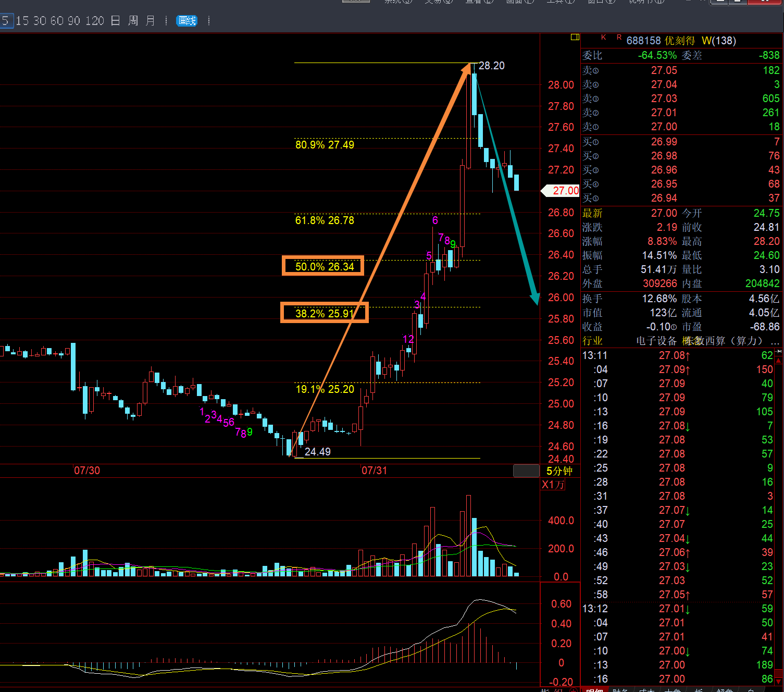Click the 24.49 low price label on chart
Image resolution: width=784 pixels, height=692 pixels.
[x=318, y=452]
